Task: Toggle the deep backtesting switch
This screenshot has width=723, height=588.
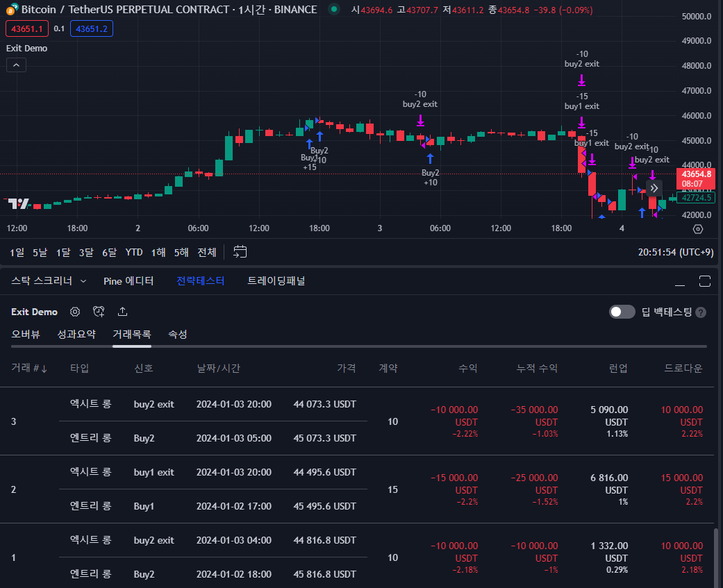Action: 622,312
